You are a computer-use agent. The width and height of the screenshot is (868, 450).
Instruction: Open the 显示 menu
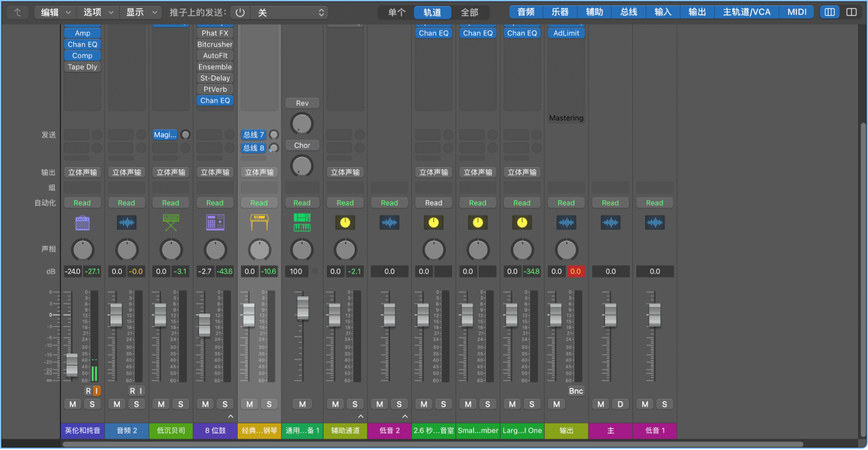(141, 12)
